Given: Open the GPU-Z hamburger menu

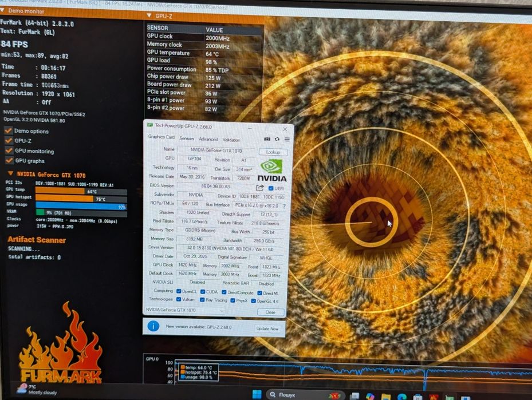Looking at the screenshot, I should click(287, 139).
